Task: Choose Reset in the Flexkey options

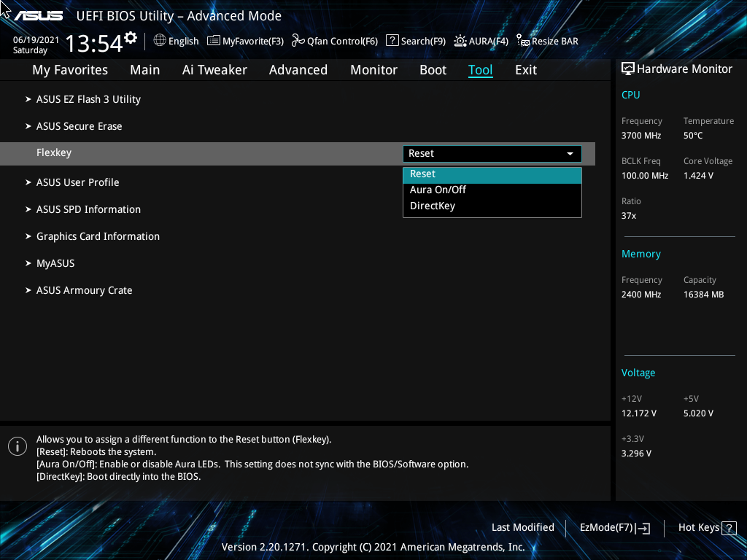Action: coord(422,174)
